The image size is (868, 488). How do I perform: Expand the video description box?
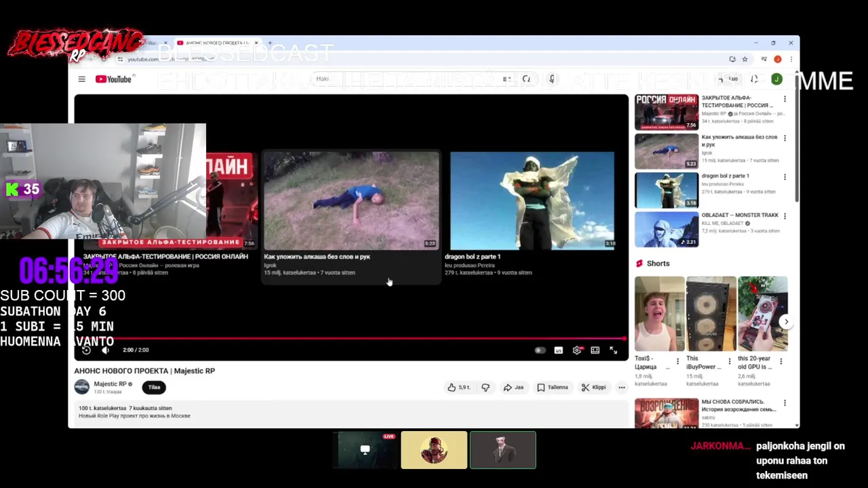(x=351, y=413)
